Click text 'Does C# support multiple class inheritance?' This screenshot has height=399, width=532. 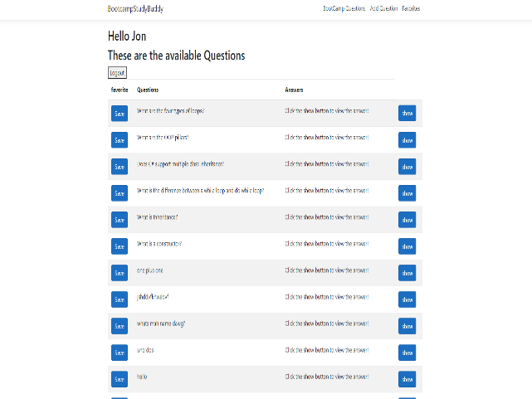tap(180, 164)
